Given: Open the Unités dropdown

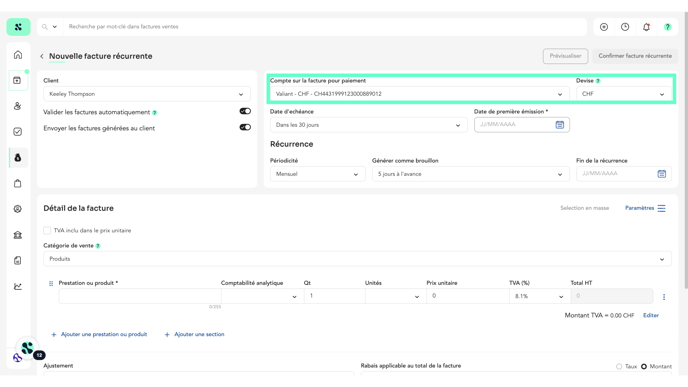Looking at the screenshot, I should click(x=395, y=296).
